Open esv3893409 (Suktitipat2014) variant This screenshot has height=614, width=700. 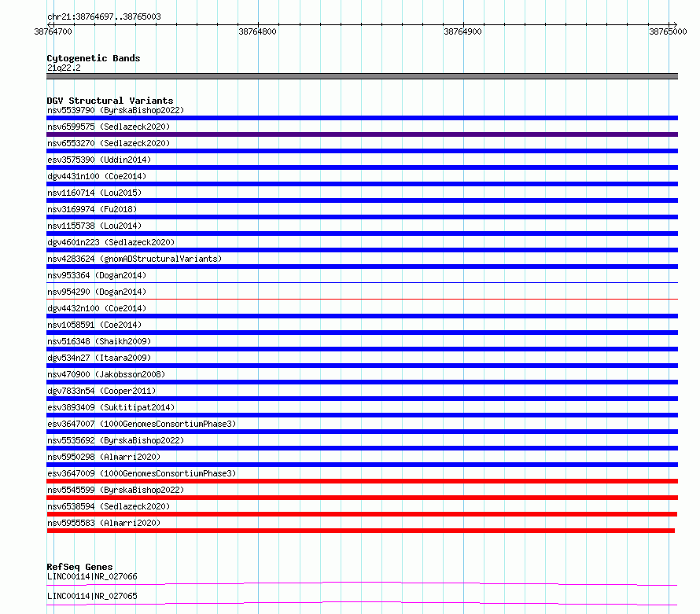coord(111,407)
